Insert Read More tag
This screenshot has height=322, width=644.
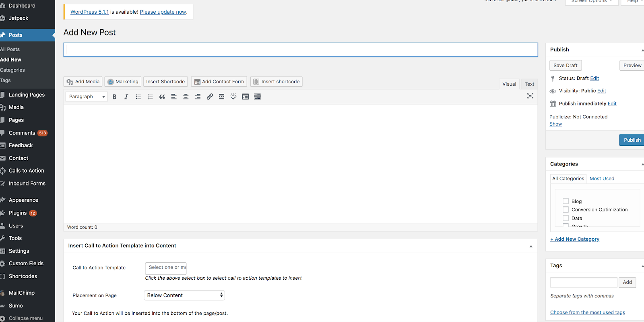pos(221,97)
